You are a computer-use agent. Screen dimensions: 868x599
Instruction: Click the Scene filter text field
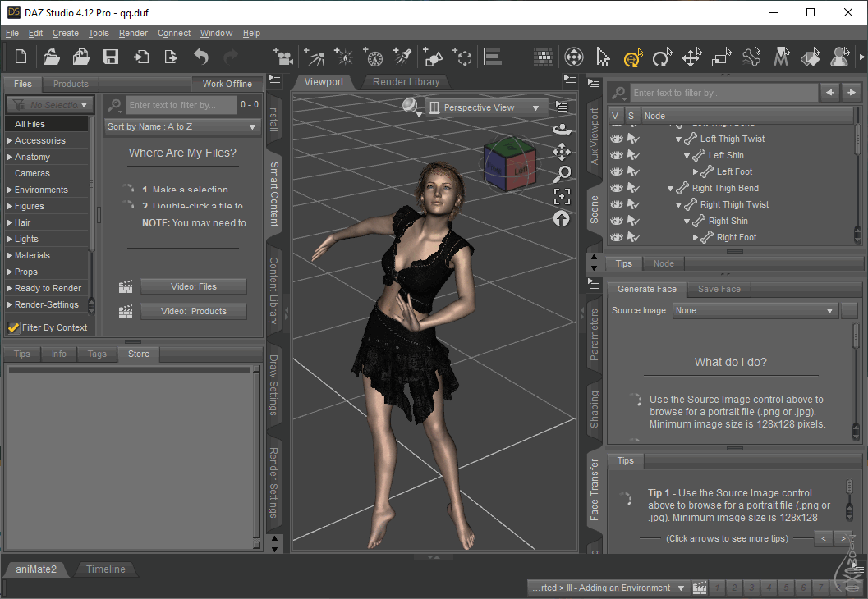724,93
